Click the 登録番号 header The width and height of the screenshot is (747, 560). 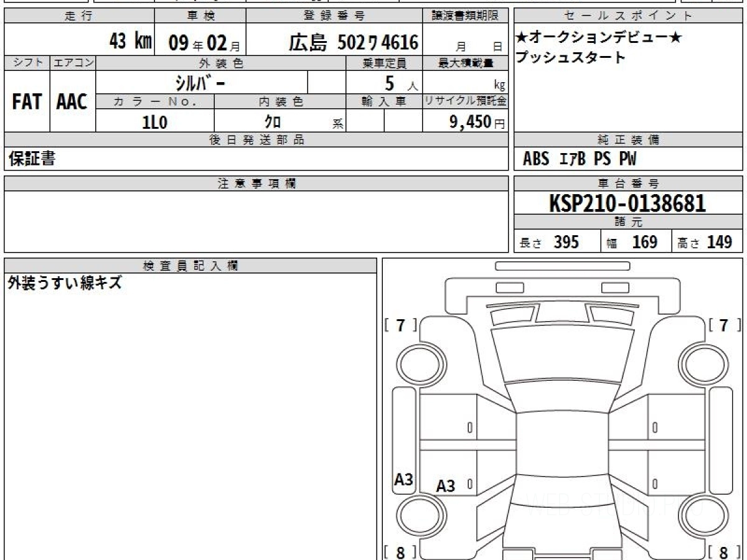[334, 16]
